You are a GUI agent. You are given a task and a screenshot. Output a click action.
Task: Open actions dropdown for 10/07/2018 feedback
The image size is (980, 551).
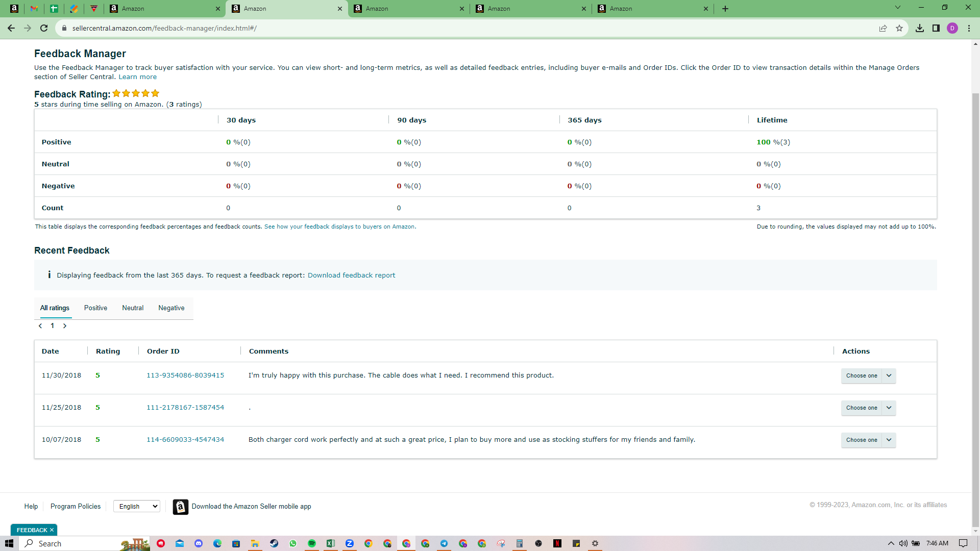[x=868, y=440]
